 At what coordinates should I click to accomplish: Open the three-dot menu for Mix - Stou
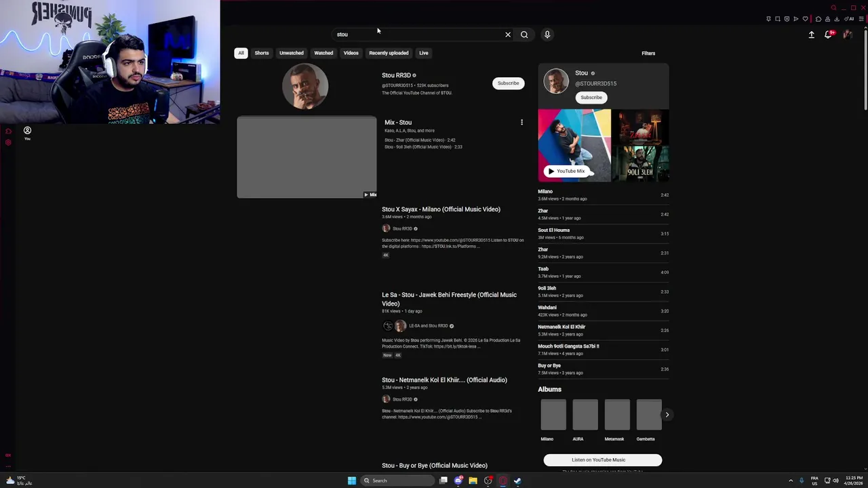point(521,122)
